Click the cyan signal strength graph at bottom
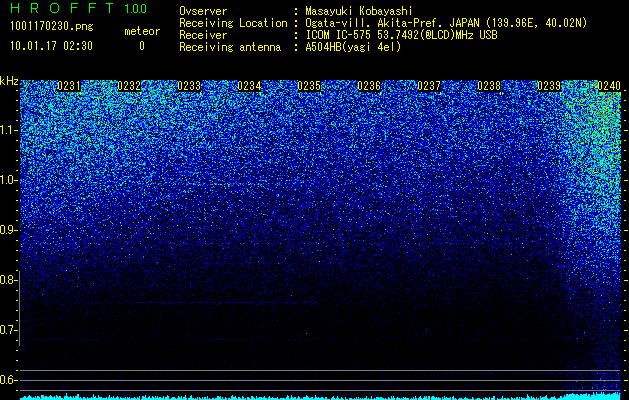The image size is (629, 400). (x=320, y=396)
